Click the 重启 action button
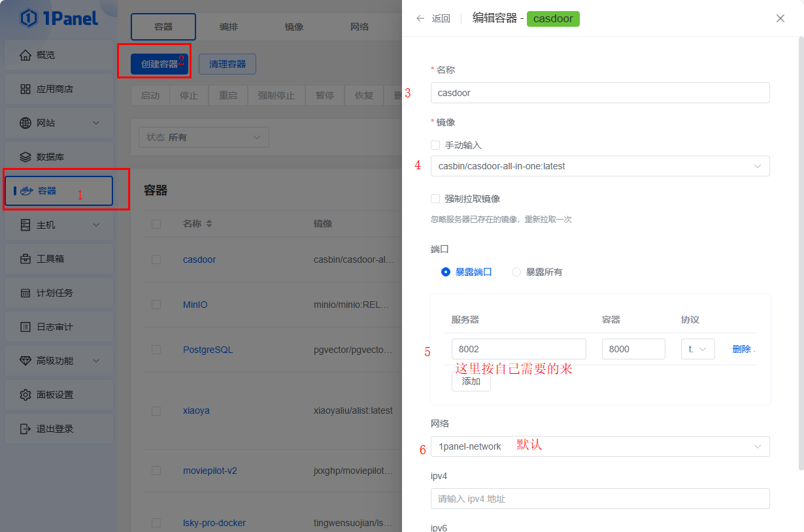The image size is (804, 532). click(x=228, y=95)
